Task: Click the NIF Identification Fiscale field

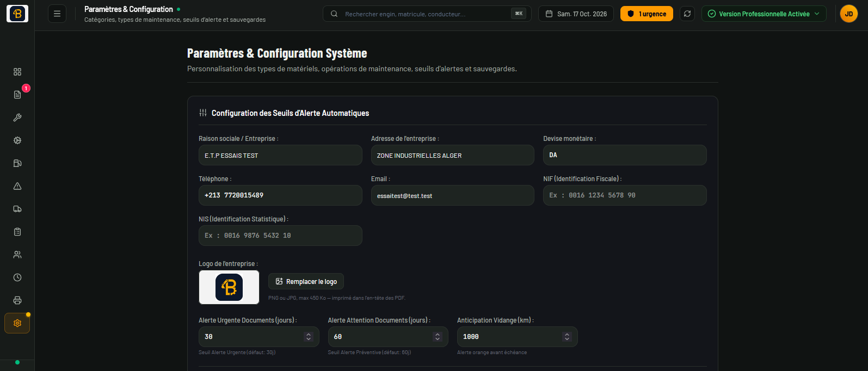Action: (x=625, y=195)
